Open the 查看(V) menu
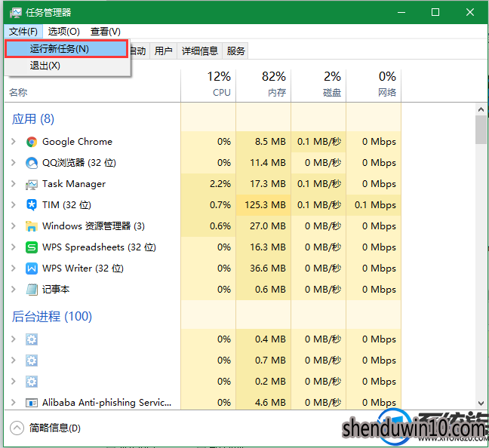The image size is (489, 448). (x=106, y=32)
